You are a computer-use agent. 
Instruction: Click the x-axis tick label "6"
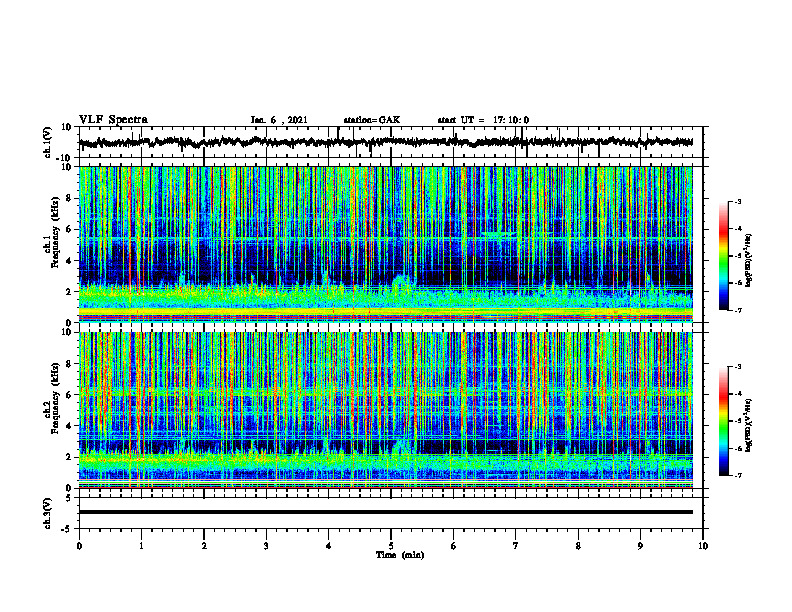click(454, 546)
